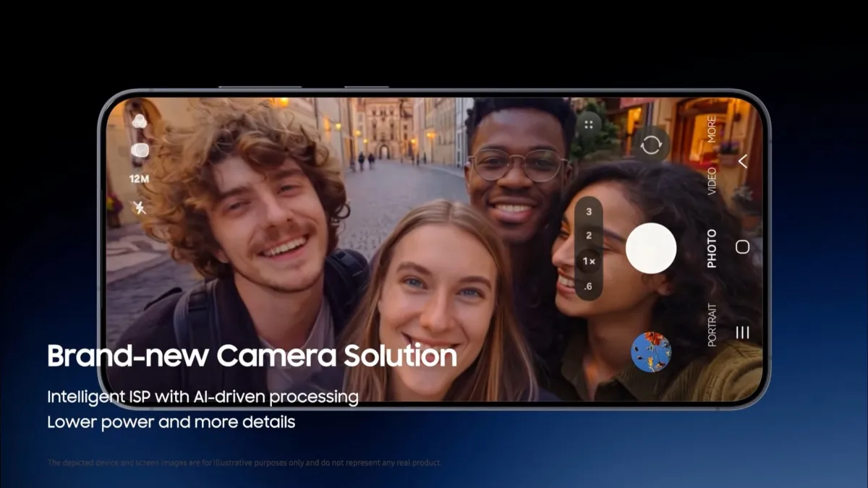Open the gallery preview thumbnail
Viewport: 868px width, 488px height.
(x=651, y=352)
